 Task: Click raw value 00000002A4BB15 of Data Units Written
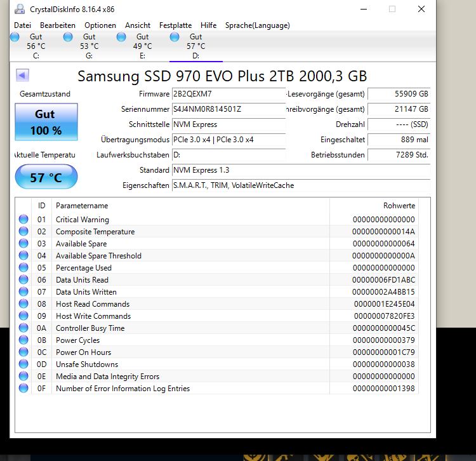[x=383, y=292]
